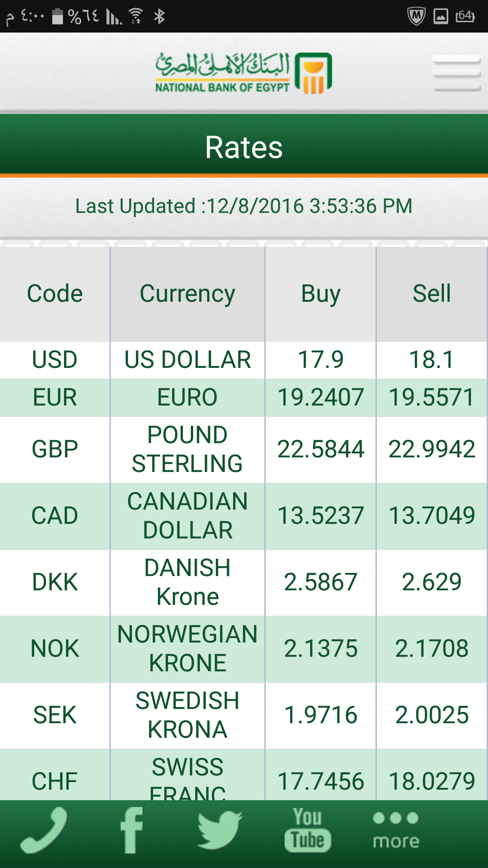The image size is (488, 868).
Task: Tap the Rates title bar
Action: 244,145
